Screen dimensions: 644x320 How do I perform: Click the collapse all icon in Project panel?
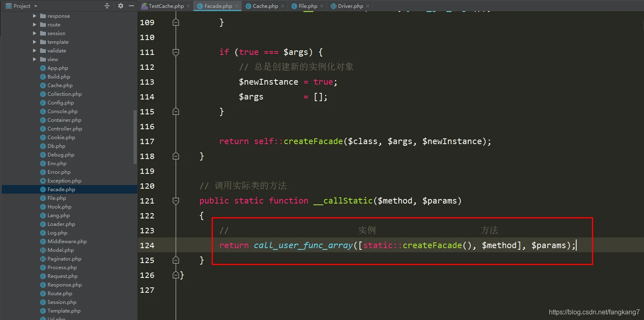coord(107,6)
